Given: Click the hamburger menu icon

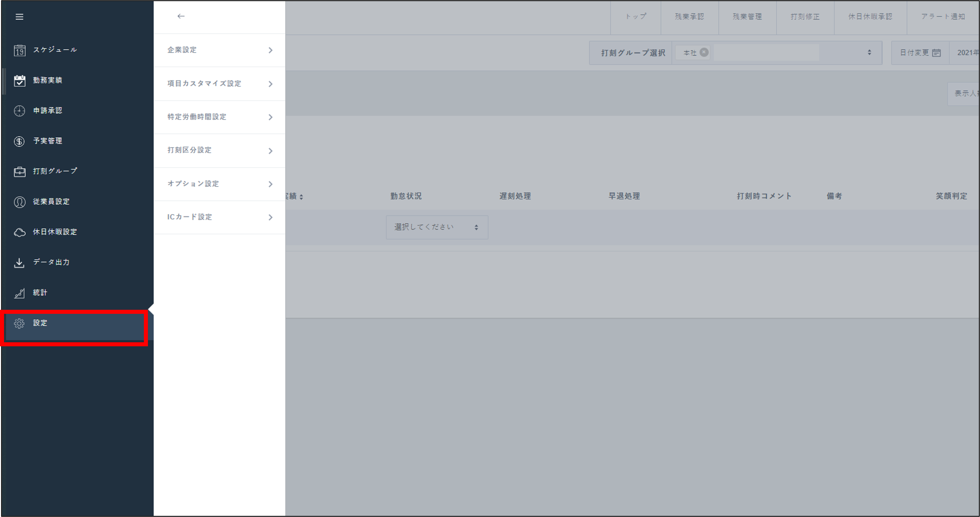Looking at the screenshot, I should (x=20, y=17).
